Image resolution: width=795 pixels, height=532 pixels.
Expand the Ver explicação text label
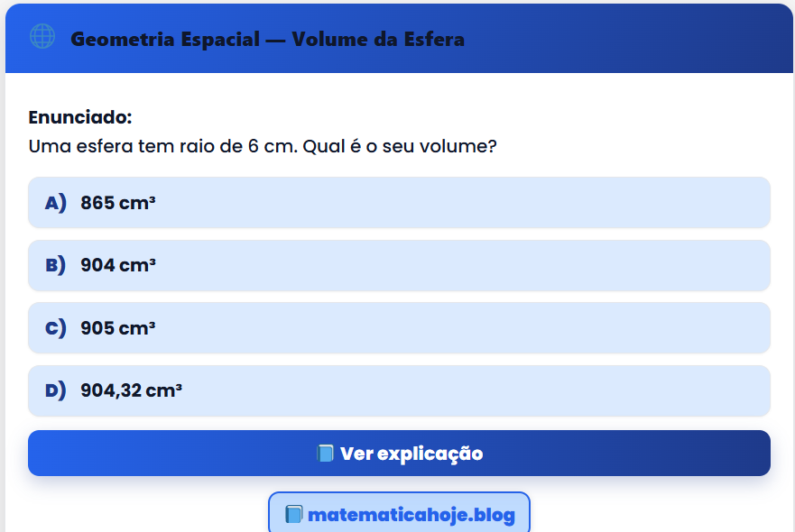tap(411, 454)
